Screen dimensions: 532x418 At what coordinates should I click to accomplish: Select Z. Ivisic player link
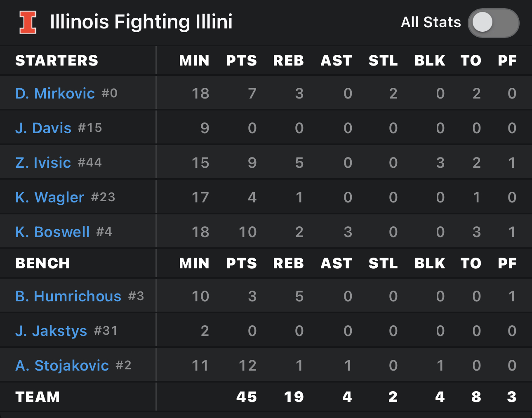(43, 163)
